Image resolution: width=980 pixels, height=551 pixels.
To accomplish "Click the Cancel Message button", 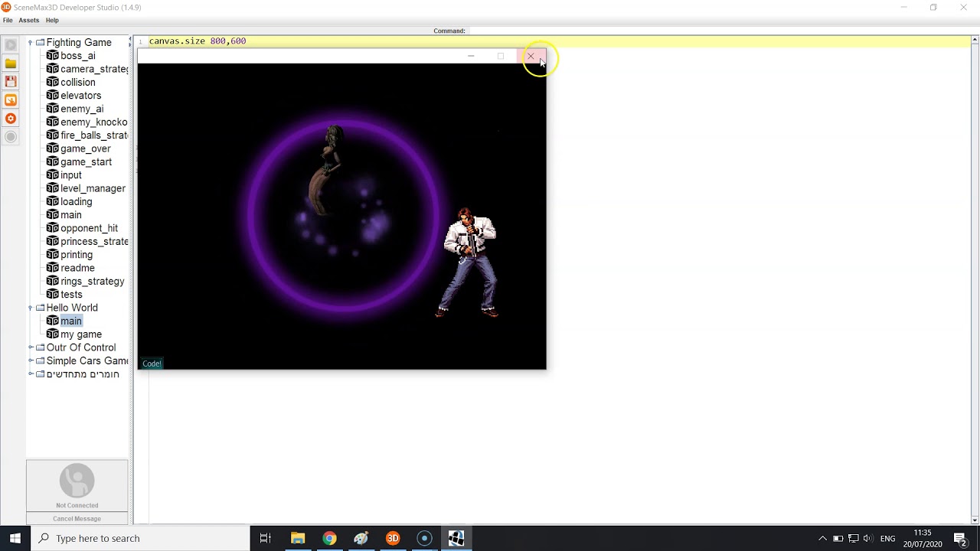I will point(77,519).
